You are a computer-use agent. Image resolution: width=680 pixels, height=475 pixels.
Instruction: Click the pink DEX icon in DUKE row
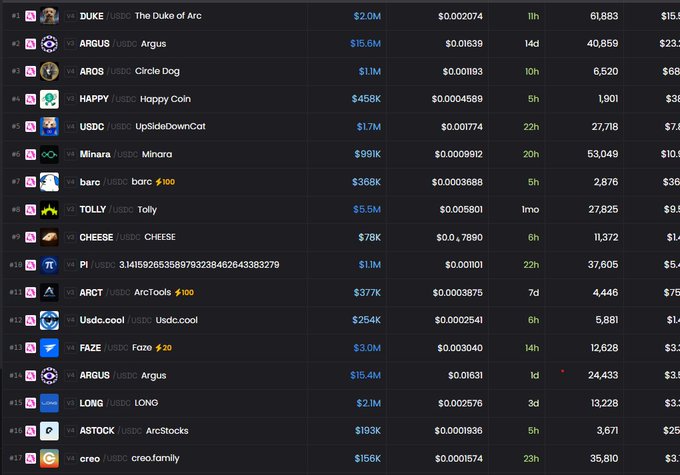tap(30, 16)
